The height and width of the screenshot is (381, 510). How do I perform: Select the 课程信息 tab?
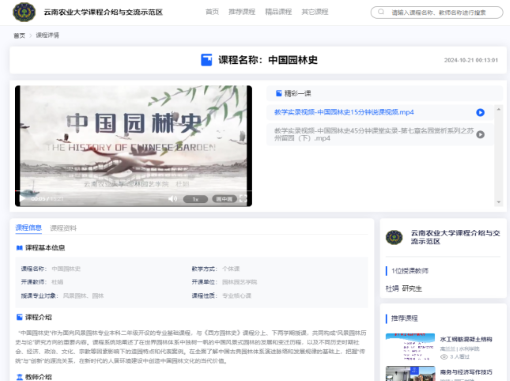click(x=28, y=228)
